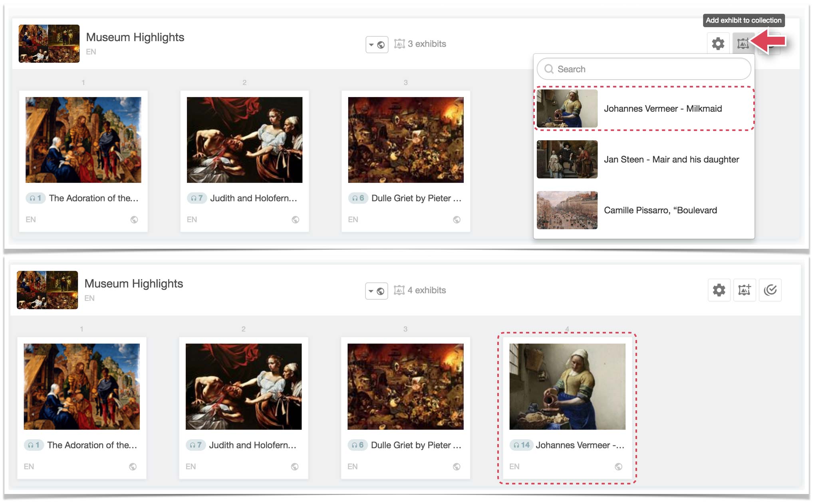Click globe icon on top Adoration card
Image resolution: width=814 pixels, height=504 pixels.
(x=134, y=220)
